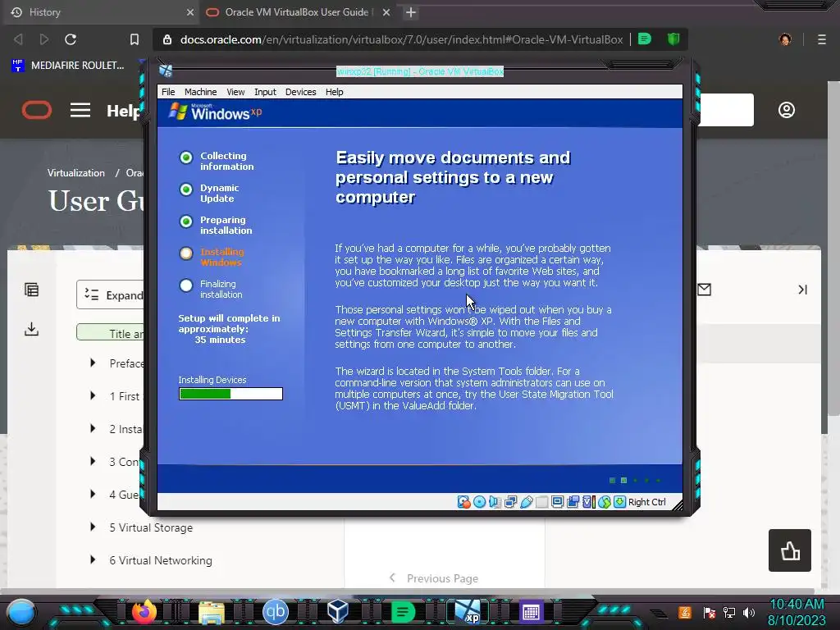
Task: Click the audio status icon in VirtualBox
Action: point(495,502)
